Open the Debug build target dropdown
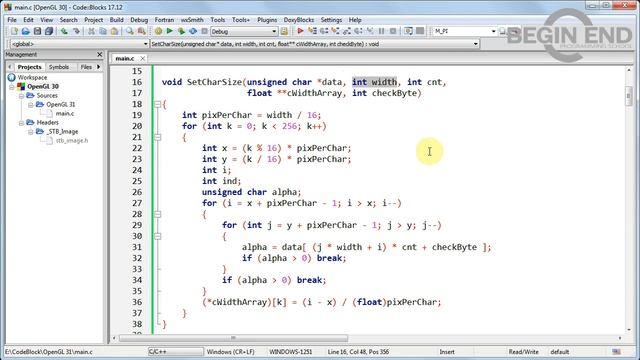Viewport: 640px width, 360px height. point(274,31)
